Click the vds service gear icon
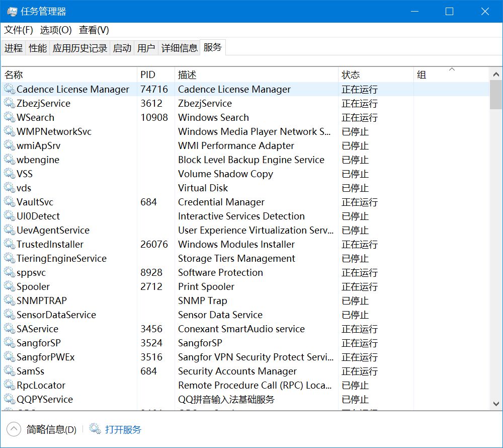The image size is (503, 448). tap(9, 188)
